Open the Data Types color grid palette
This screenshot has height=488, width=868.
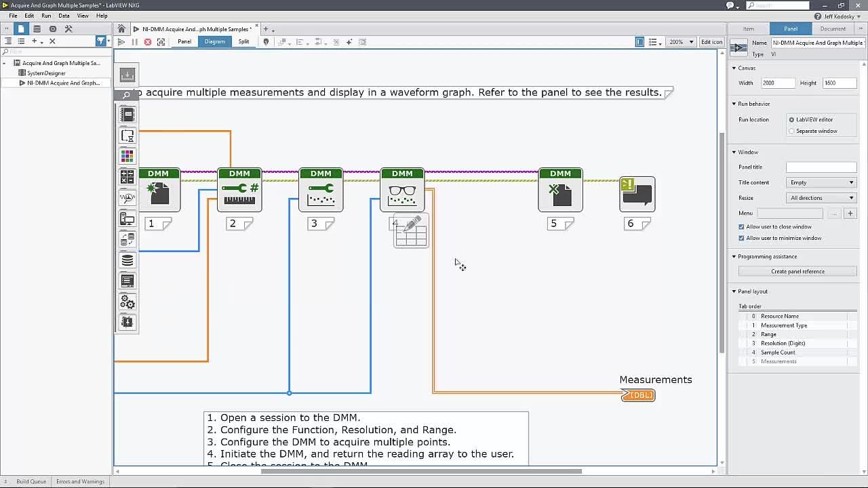point(127,156)
